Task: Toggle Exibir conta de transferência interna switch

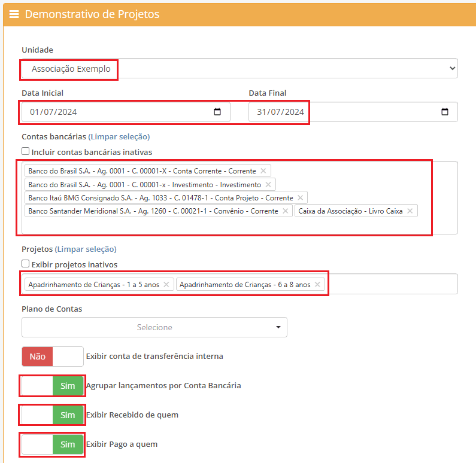Action: click(53, 357)
